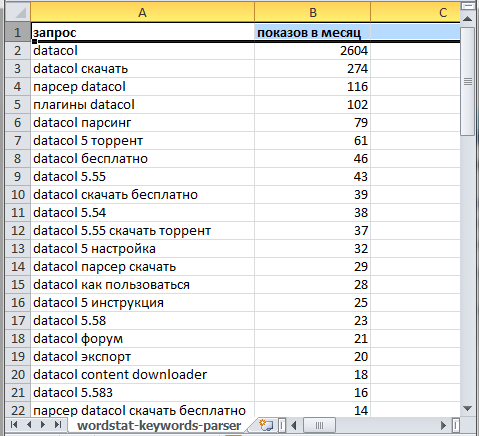Viewport: 479px width, 436px height.
Task: Open the wordstat-keywords-parser sheet tab
Action: [159, 426]
